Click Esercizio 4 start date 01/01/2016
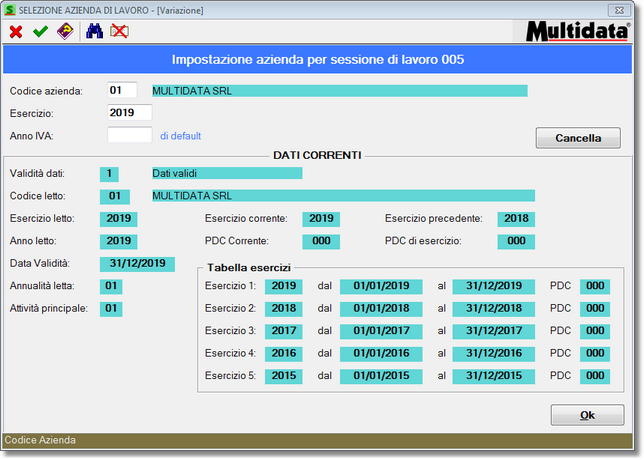644x460 pixels. click(x=381, y=354)
